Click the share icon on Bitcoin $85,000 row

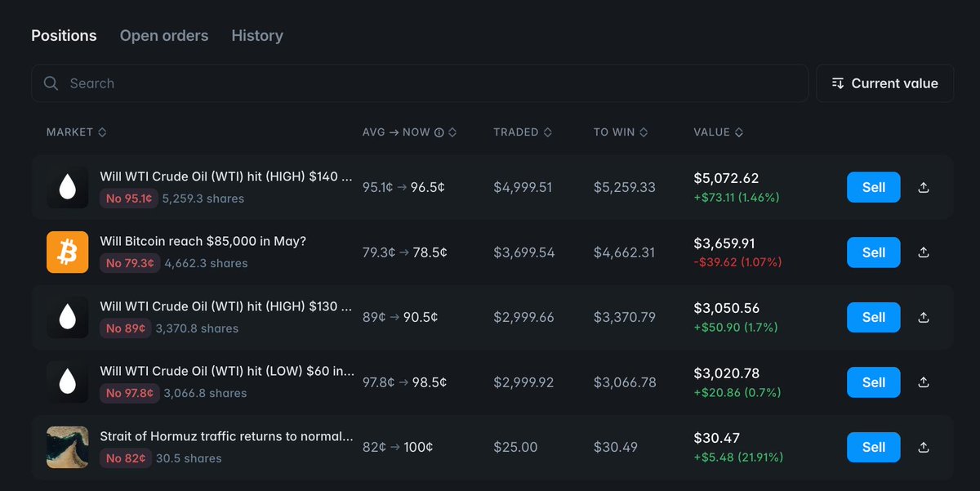click(924, 252)
